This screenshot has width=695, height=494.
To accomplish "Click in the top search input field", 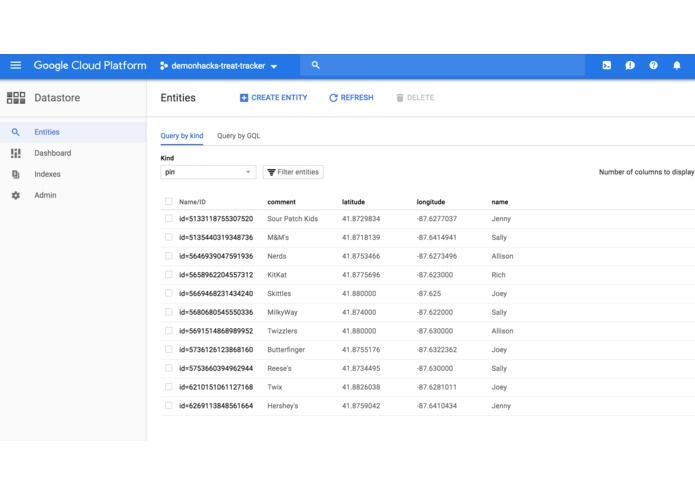I will [x=443, y=66].
